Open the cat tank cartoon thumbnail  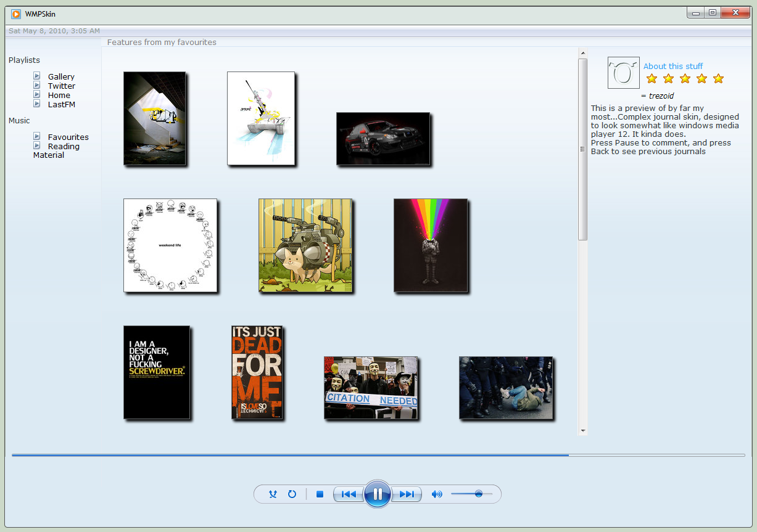point(305,245)
